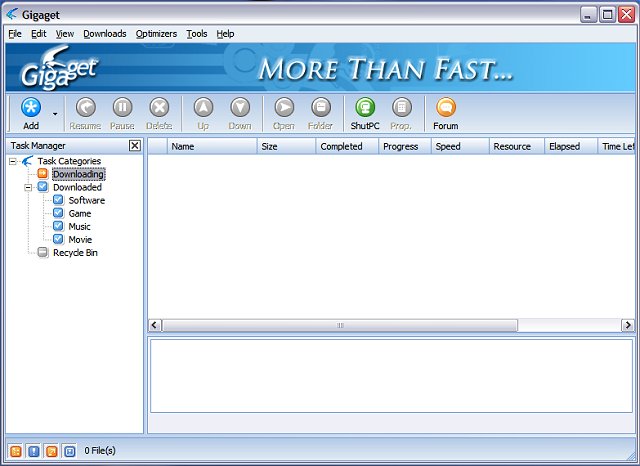
Task: Select the Software category
Action: tap(87, 200)
